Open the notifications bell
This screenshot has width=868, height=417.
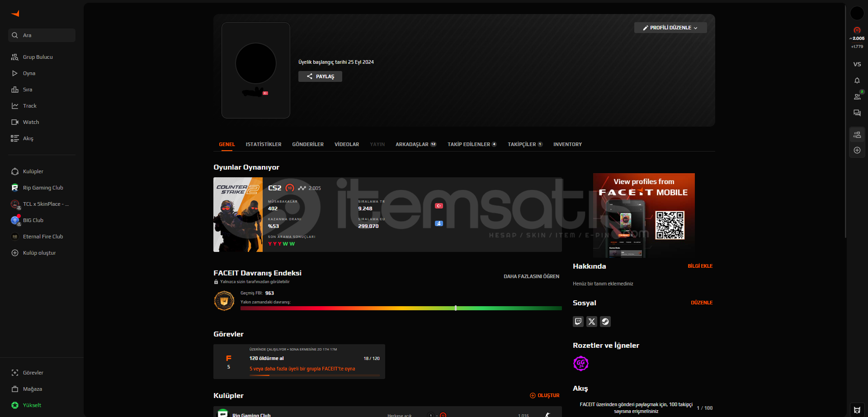[x=857, y=81]
